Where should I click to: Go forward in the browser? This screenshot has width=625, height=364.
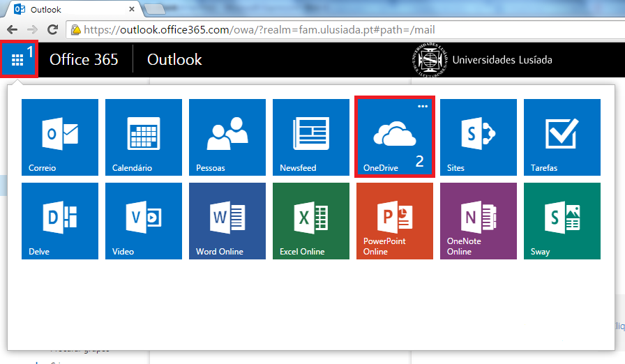pos(32,30)
